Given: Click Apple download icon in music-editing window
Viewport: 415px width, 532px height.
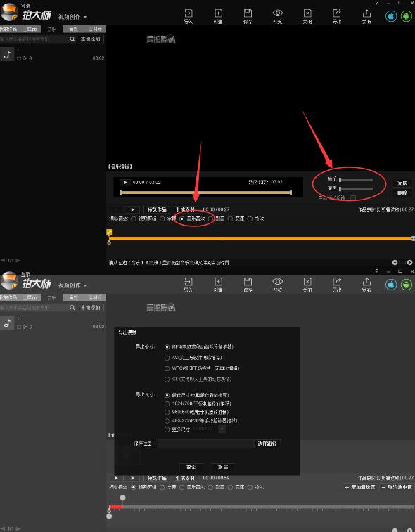Looking at the screenshot, I should [x=391, y=16].
